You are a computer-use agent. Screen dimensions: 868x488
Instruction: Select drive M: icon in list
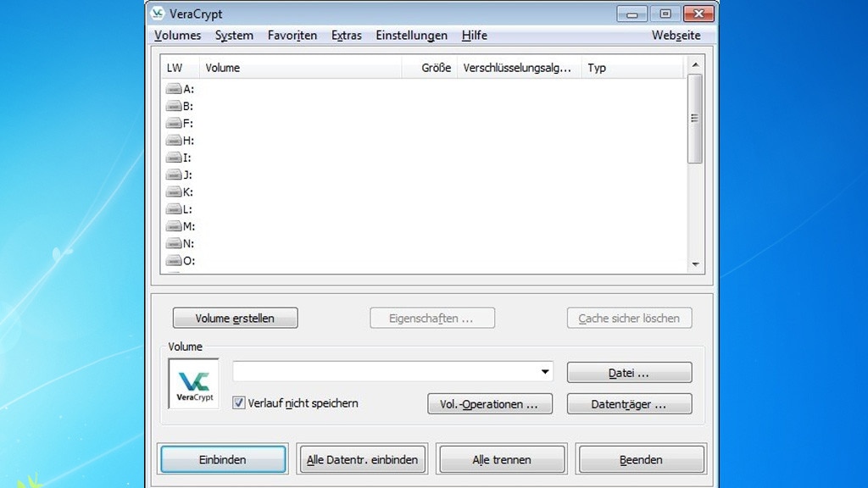[174, 226]
